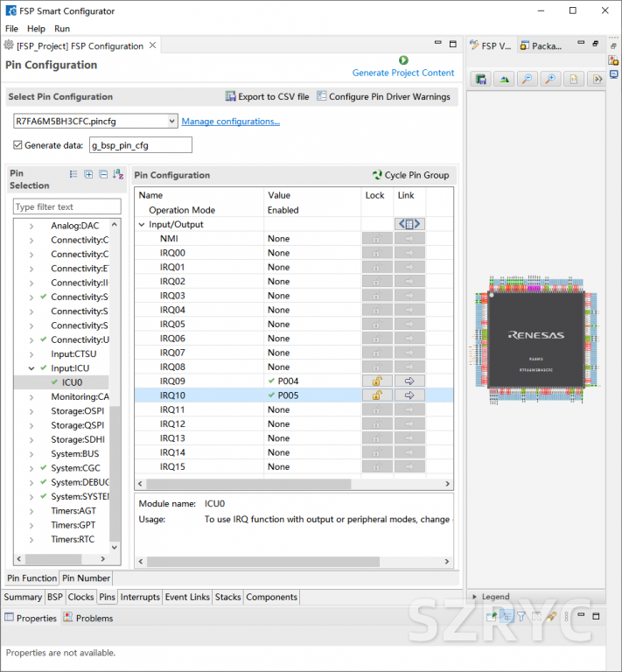
Task: Expand all items in Pin Selection tree
Action: (88, 175)
